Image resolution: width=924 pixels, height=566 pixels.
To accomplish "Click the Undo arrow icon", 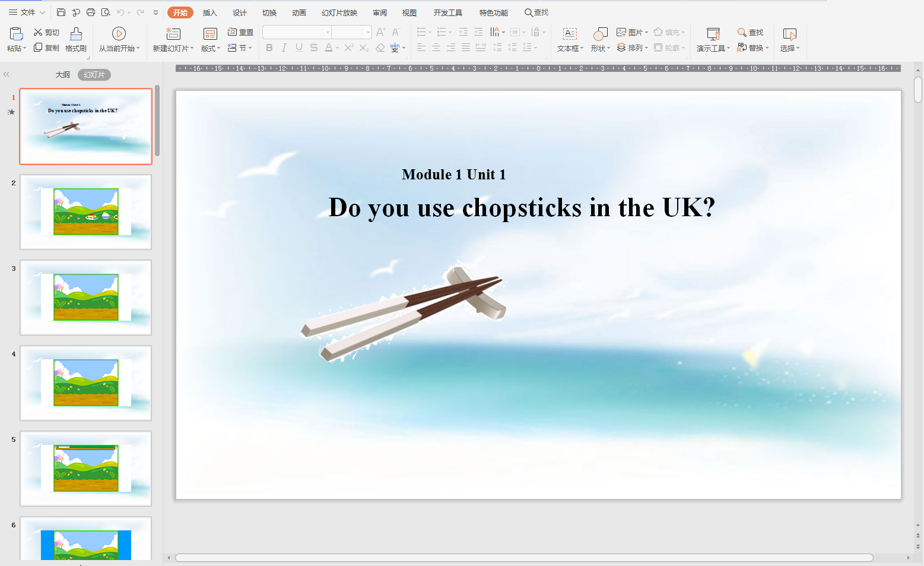I will [120, 12].
